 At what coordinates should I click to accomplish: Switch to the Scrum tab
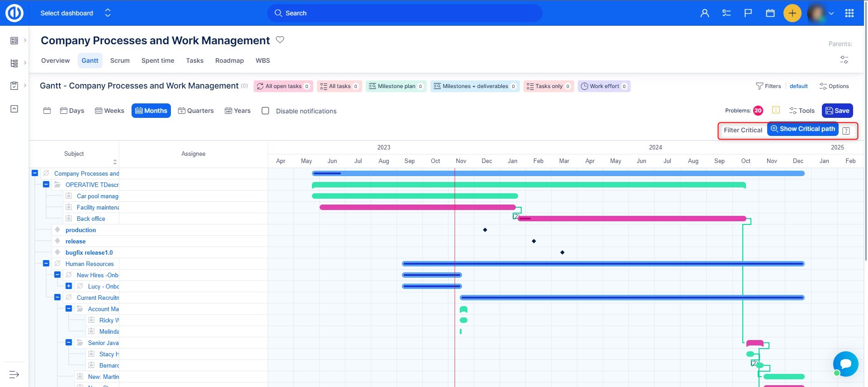point(120,61)
